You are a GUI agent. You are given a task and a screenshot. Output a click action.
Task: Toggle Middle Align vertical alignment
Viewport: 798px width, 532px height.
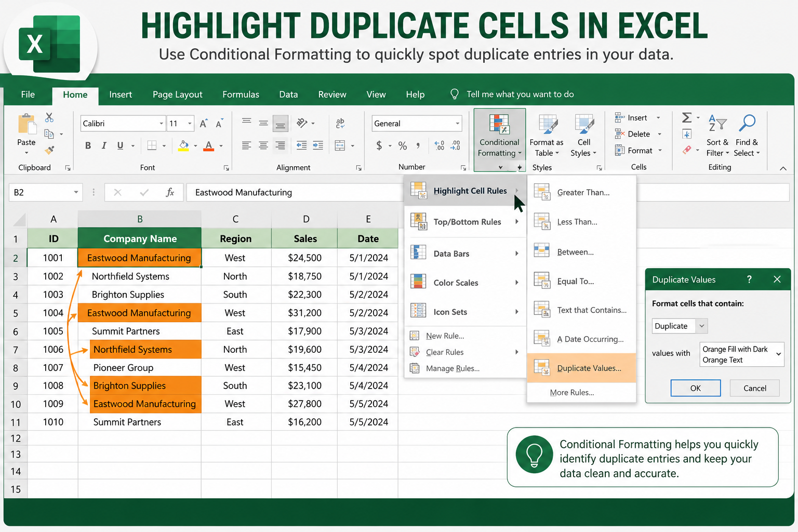click(263, 123)
